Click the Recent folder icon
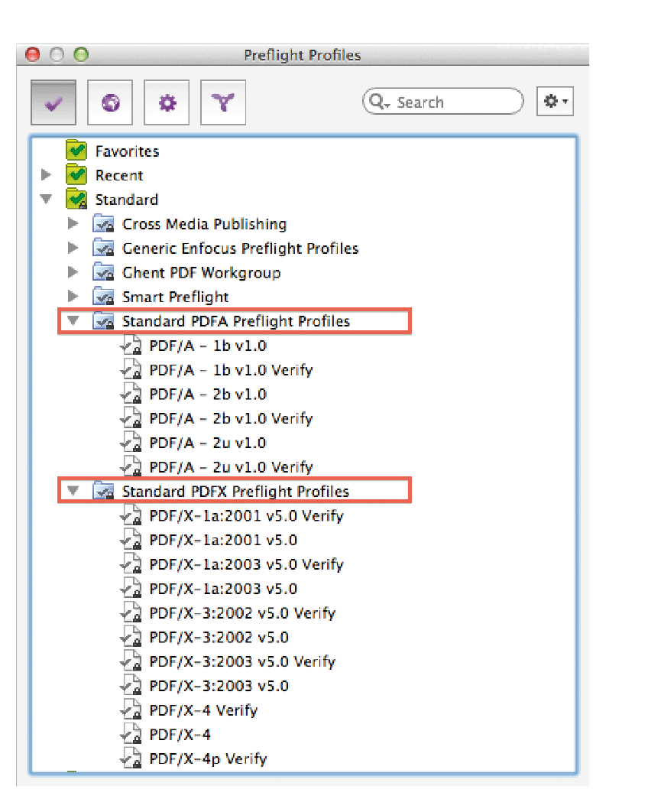Screen dimensions: 661x812 (x=76, y=174)
